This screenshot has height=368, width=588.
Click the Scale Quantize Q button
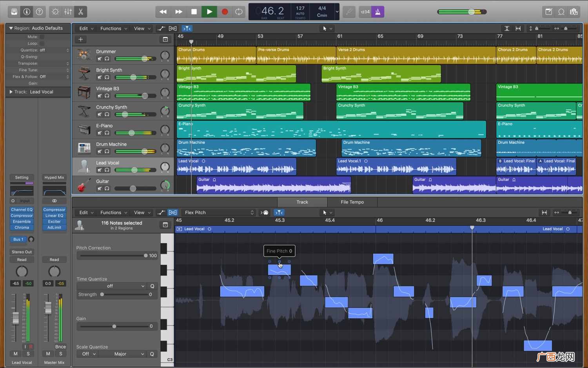[152, 354]
